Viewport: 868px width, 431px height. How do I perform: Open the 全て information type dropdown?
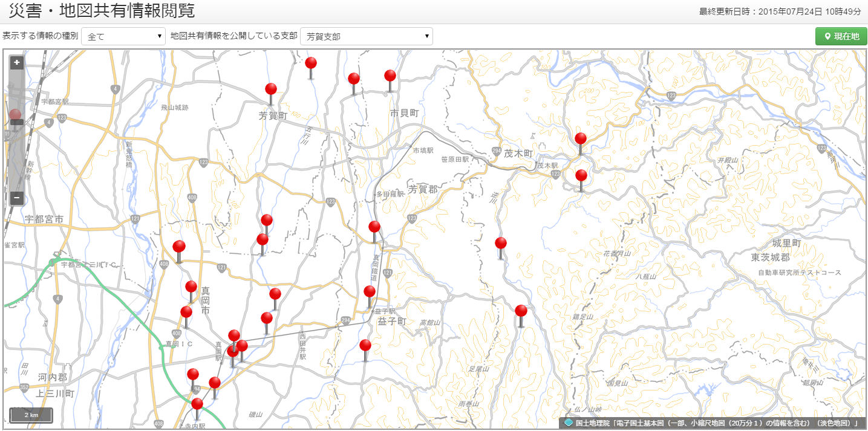123,36
